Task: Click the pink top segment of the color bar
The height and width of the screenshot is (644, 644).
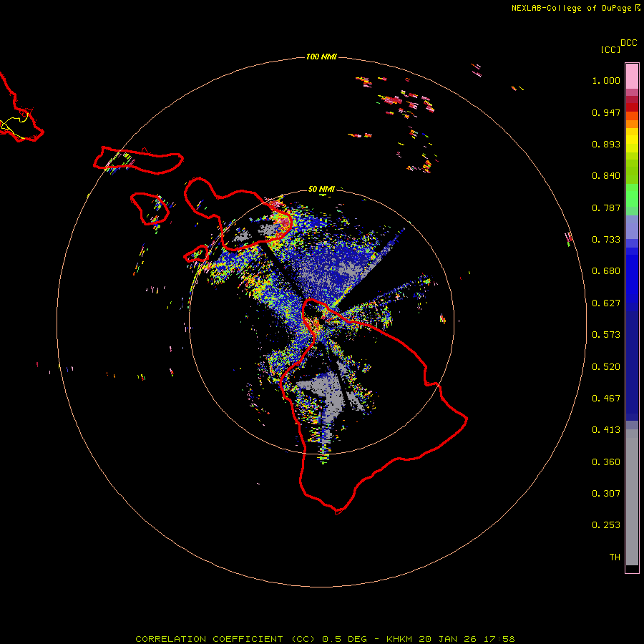Action: pyautogui.click(x=632, y=77)
